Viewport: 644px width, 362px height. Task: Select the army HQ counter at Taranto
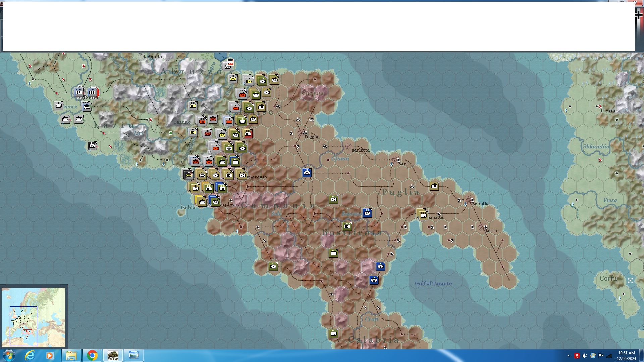423,215
